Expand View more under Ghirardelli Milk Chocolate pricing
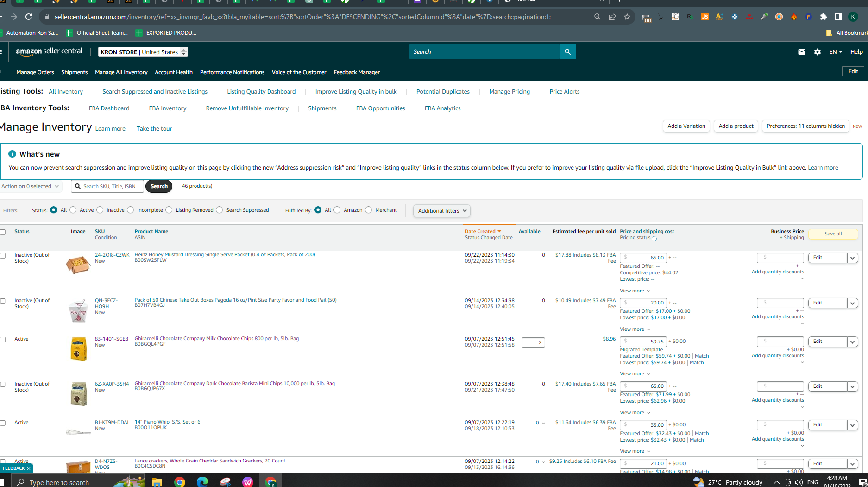Viewport: 868px width, 487px height. point(635,374)
